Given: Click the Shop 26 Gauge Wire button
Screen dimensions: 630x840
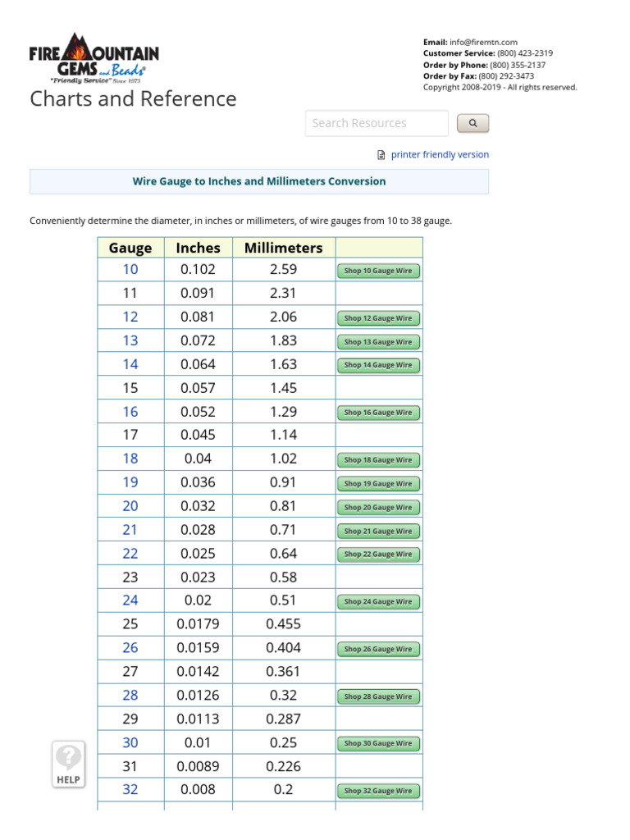Looking at the screenshot, I should pos(378,650).
